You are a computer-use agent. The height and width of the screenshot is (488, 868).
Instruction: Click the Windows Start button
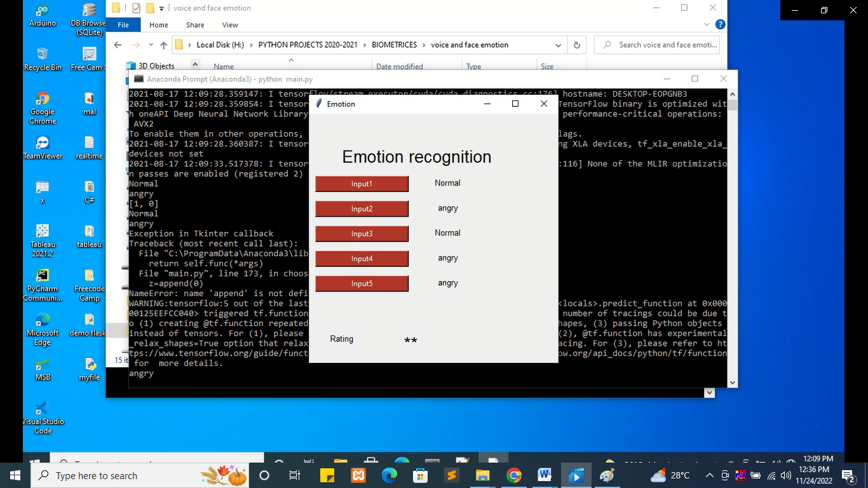[15, 475]
